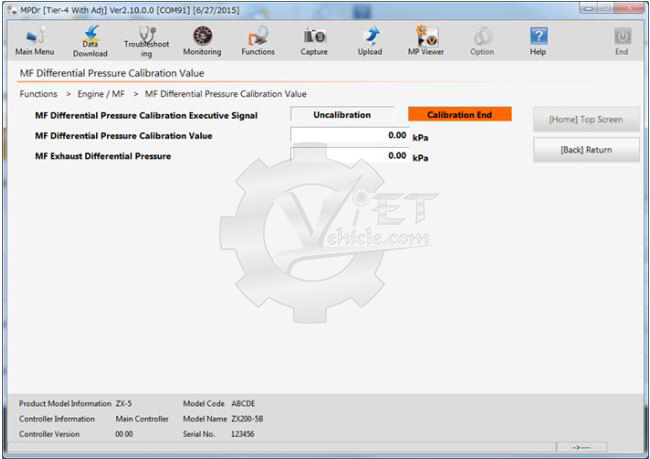Launch the MP Viewer icon

coord(426,41)
